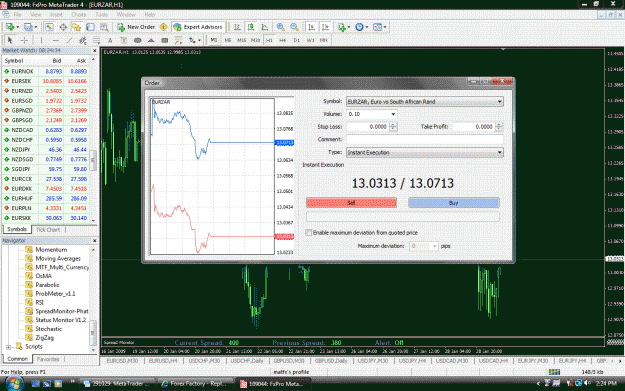Switch to M1 timeframe
Screen dimensions: 625x391
point(214,40)
